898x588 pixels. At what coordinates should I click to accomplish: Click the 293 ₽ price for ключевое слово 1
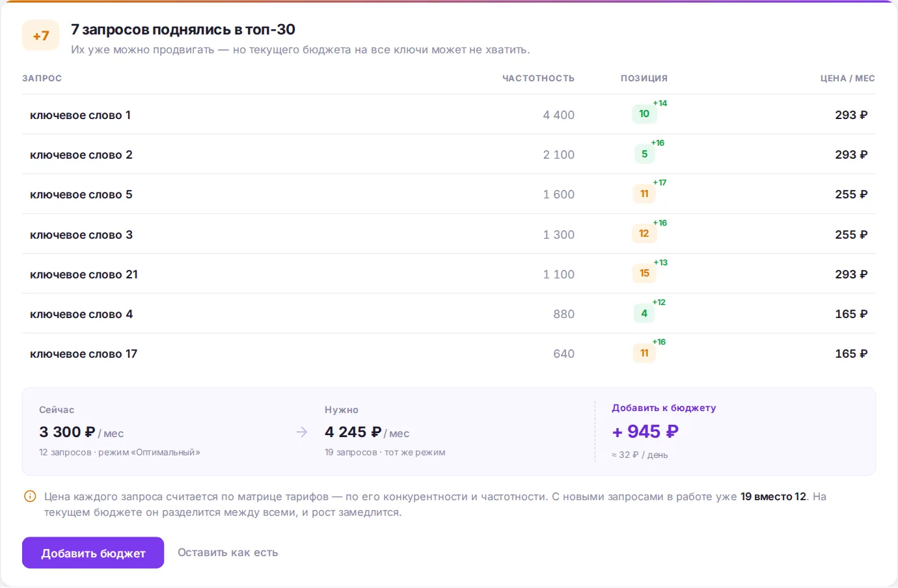(x=851, y=115)
